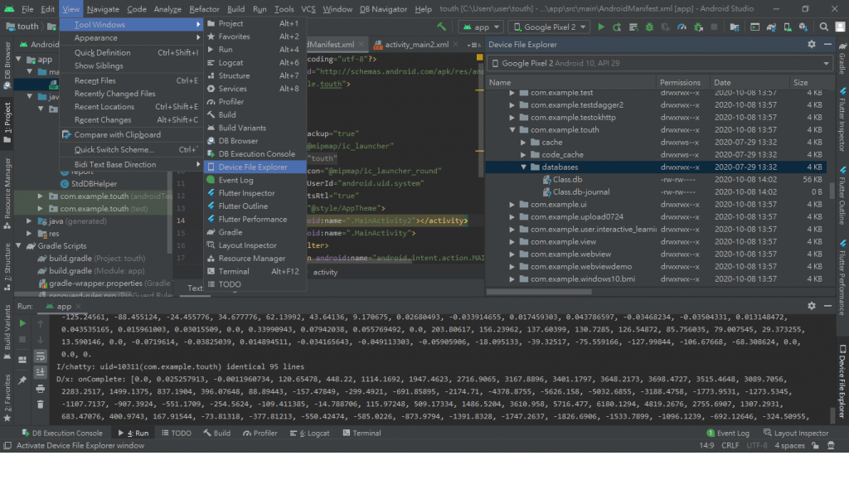
Task: Select the Class.db-journal file
Action: click(580, 192)
